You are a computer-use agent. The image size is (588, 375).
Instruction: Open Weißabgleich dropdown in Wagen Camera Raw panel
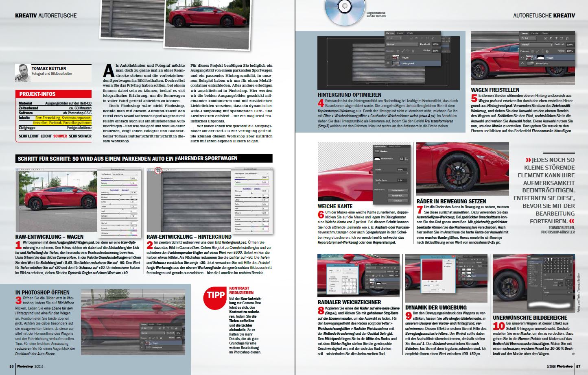tap(125, 174)
